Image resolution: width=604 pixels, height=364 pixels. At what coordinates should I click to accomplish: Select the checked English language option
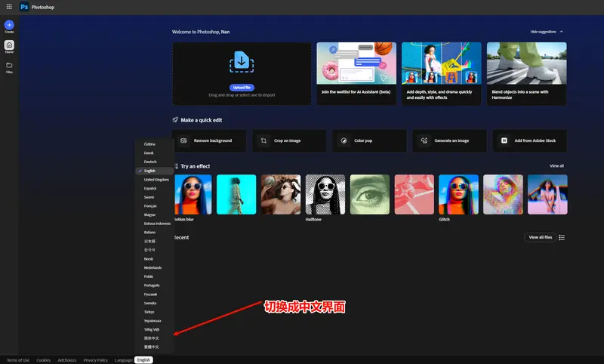(x=155, y=171)
